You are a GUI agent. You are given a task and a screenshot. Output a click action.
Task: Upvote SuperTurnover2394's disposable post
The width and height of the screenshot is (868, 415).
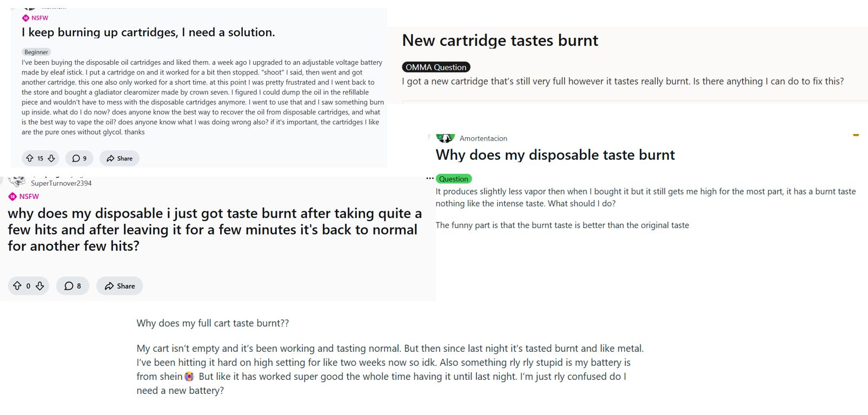tap(17, 286)
